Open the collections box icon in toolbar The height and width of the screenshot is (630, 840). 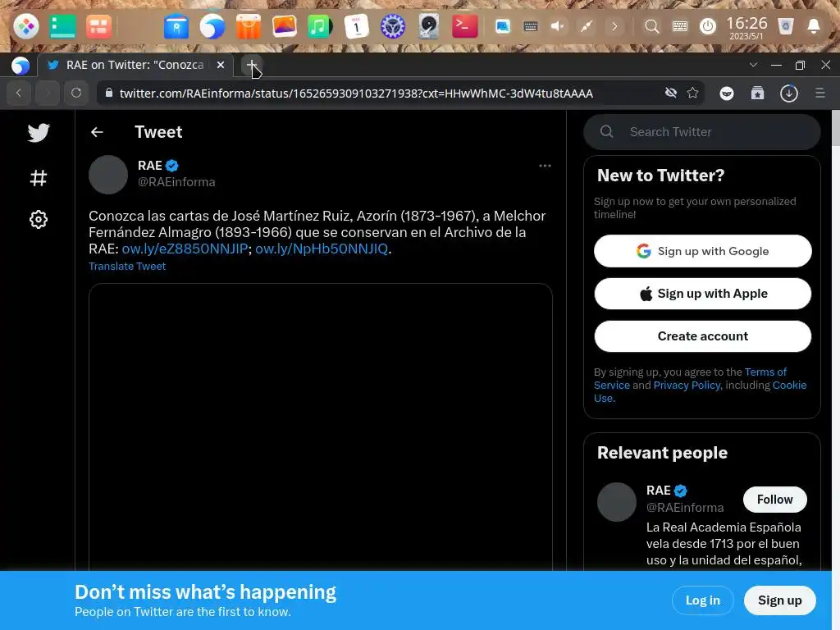click(x=757, y=94)
